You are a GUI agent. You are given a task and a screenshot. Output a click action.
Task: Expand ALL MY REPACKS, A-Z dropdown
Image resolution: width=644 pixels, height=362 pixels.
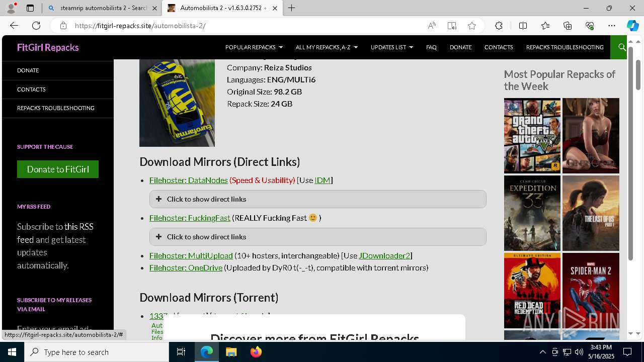[x=327, y=47]
